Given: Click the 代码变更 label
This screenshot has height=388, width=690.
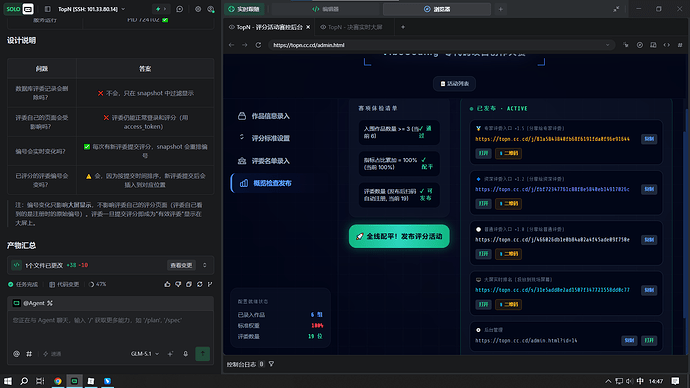Looking at the screenshot, I should 64,285.
